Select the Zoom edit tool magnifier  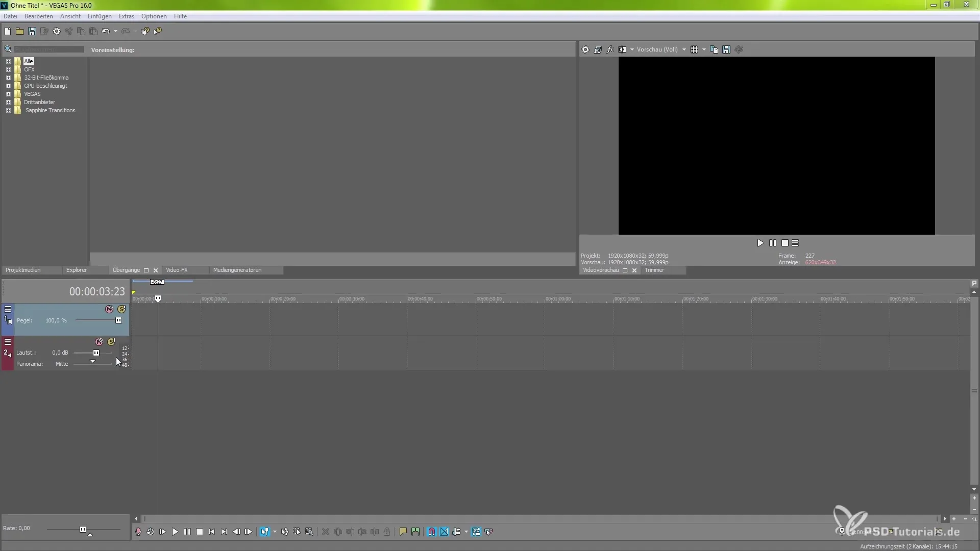click(309, 532)
